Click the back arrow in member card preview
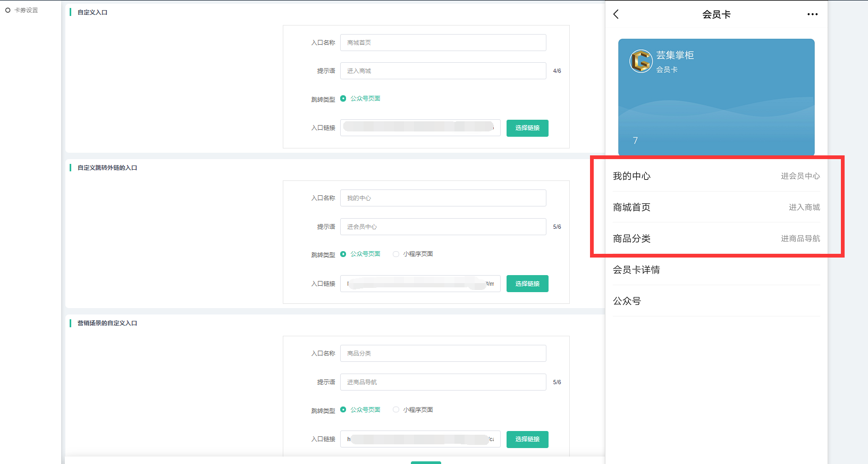Screen dimensions: 868x464 (616, 14)
